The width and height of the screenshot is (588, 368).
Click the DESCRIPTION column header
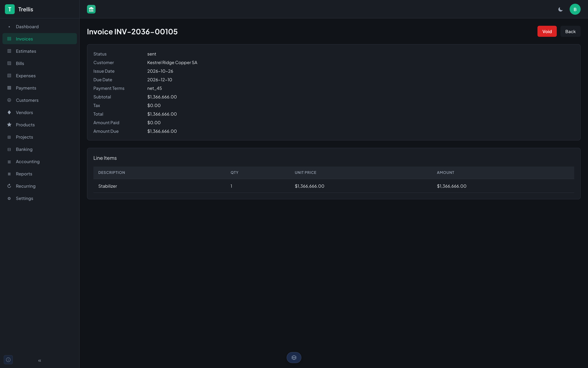[x=112, y=173]
